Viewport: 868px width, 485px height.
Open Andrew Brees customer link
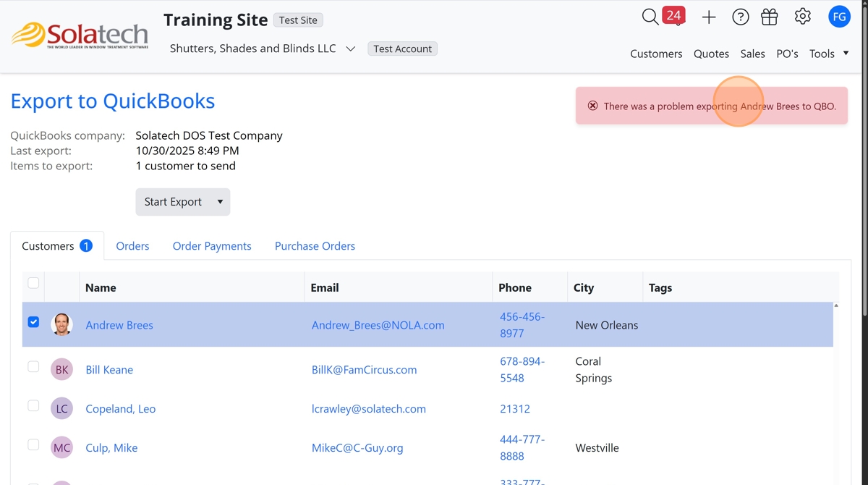coord(119,325)
